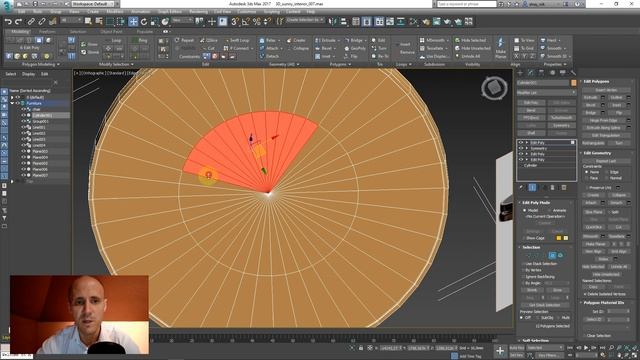Open Select by Name dialog icon
Image resolution: width=640 pixels, height=360 pixels.
tap(99, 21)
